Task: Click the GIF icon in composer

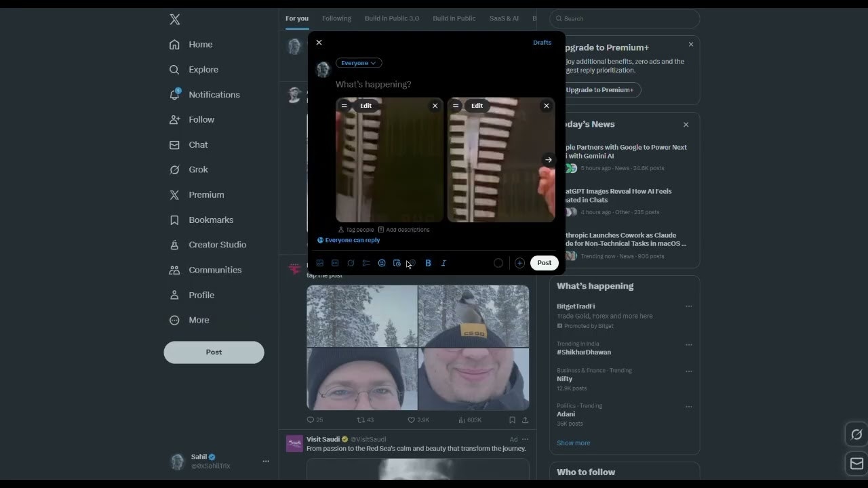Action: click(335, 263)
